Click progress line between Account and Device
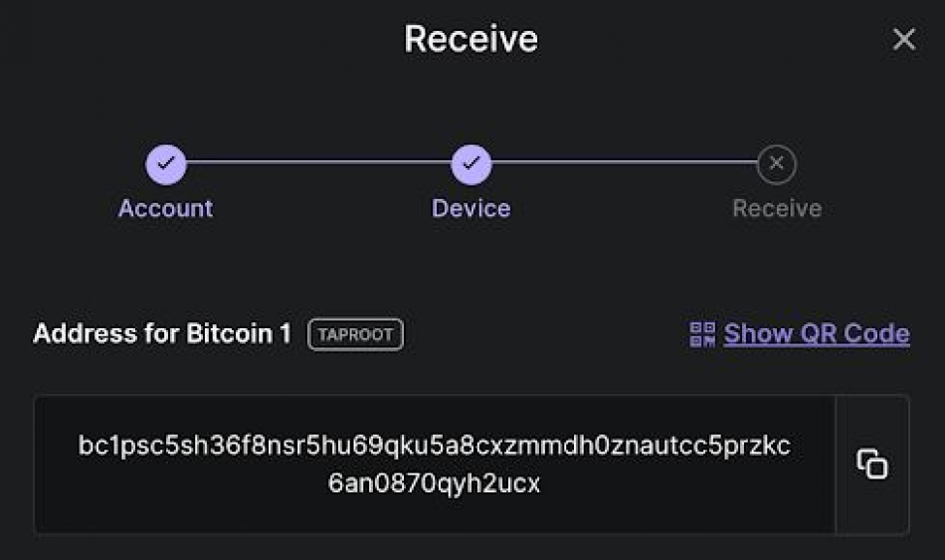Image resolution: width=945 pixels, height=560 pixels. 319,161
